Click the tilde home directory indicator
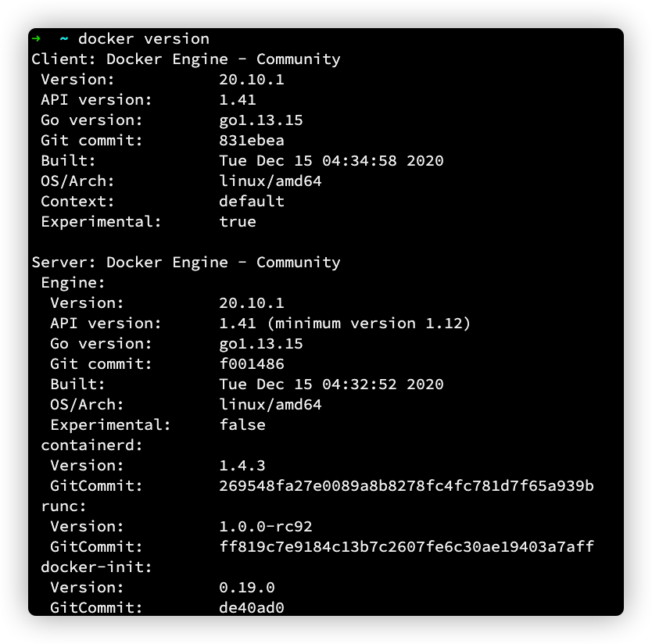The height and width of the screenshot is (644, 652). click(63, 38)
